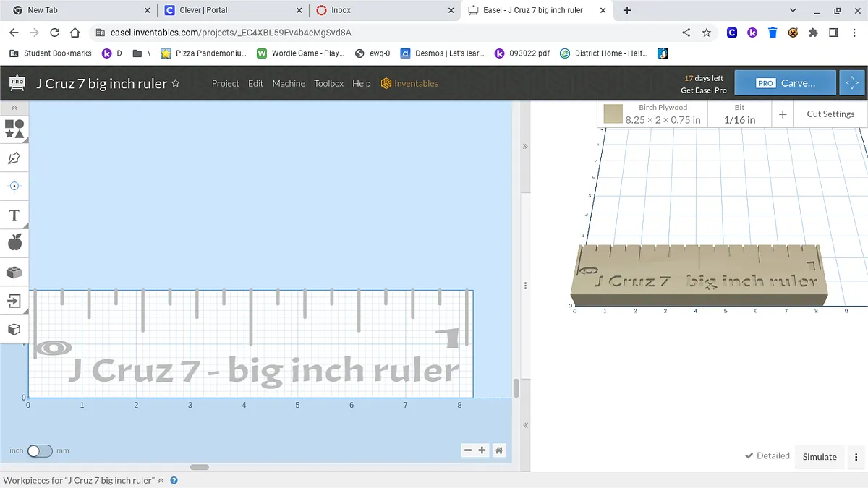This screenshot has width=868, height=488.
Task: Open the Machine menu
Action: pos(289,84)
